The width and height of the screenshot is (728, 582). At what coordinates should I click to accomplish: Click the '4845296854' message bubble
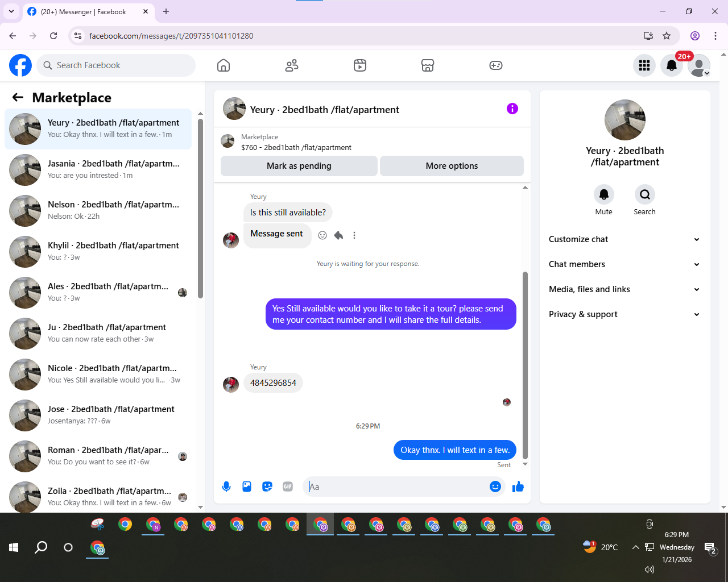tap(273, 383)
